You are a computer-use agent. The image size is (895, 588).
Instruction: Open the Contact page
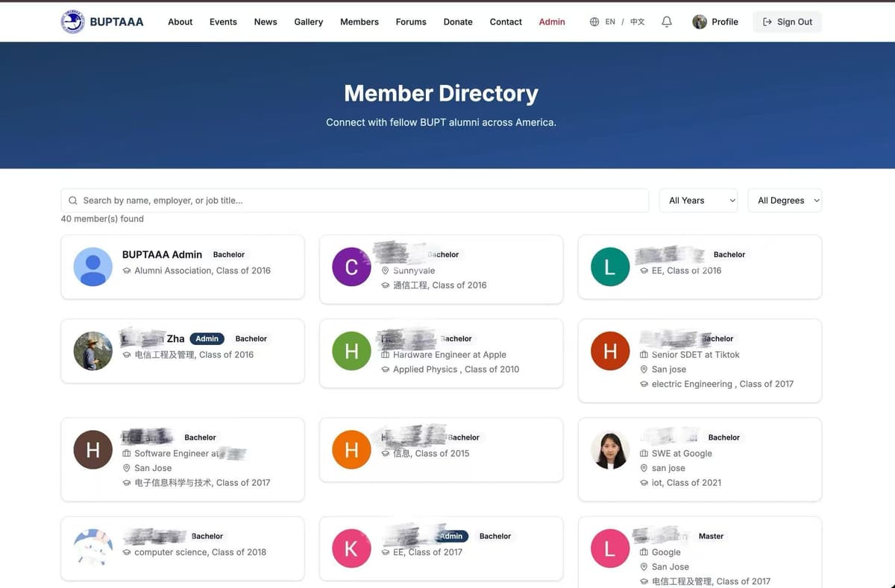pyautogui.click(x=506, y=22)
